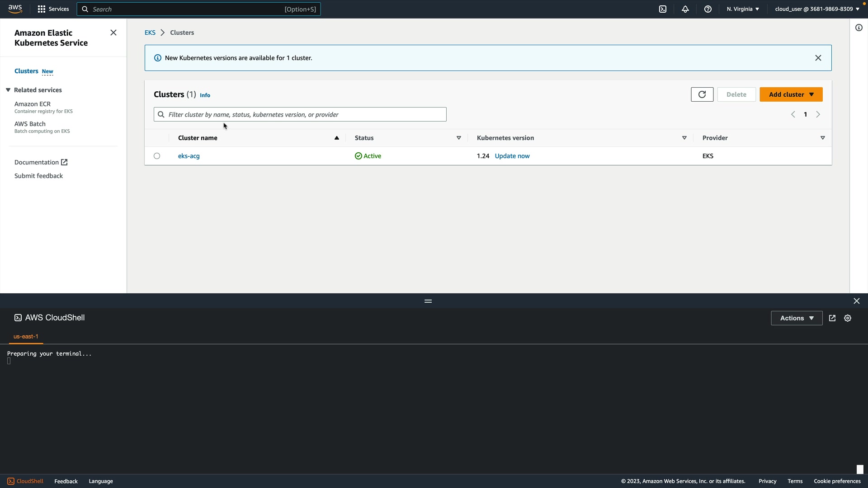Refresh the clusters list
The image size is (868, 488).
tap(702, 94)
